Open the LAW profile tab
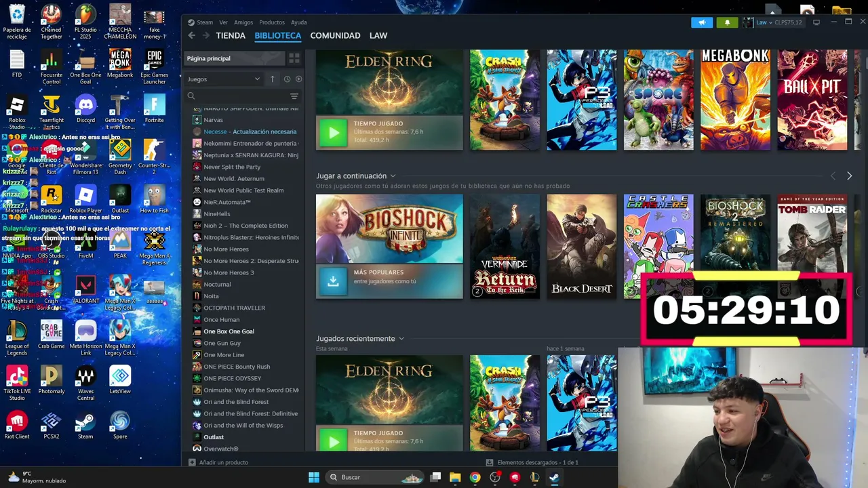868x488 pixels. pyautogui.click(x=378, y=35)
